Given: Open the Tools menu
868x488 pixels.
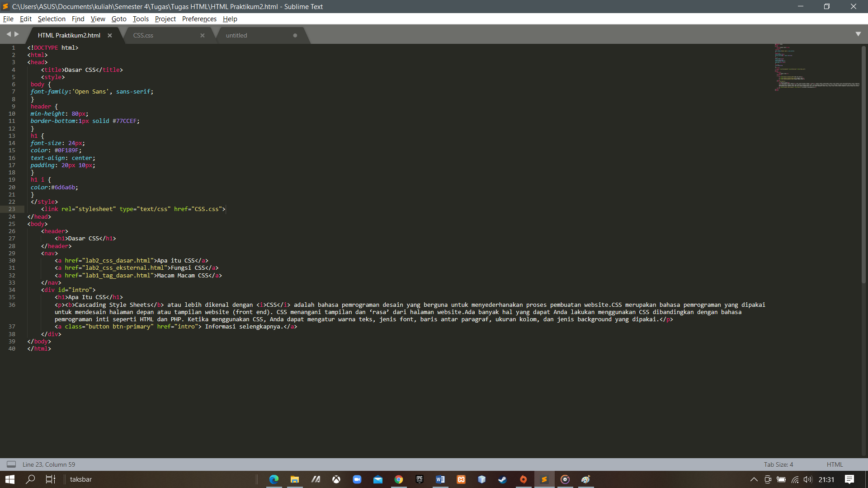Looking at the screenshot, I should tap(140, 19).
